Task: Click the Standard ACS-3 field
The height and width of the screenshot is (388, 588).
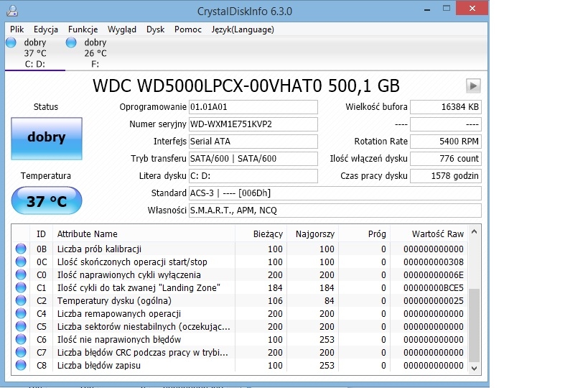Action: tap(335, 193)
